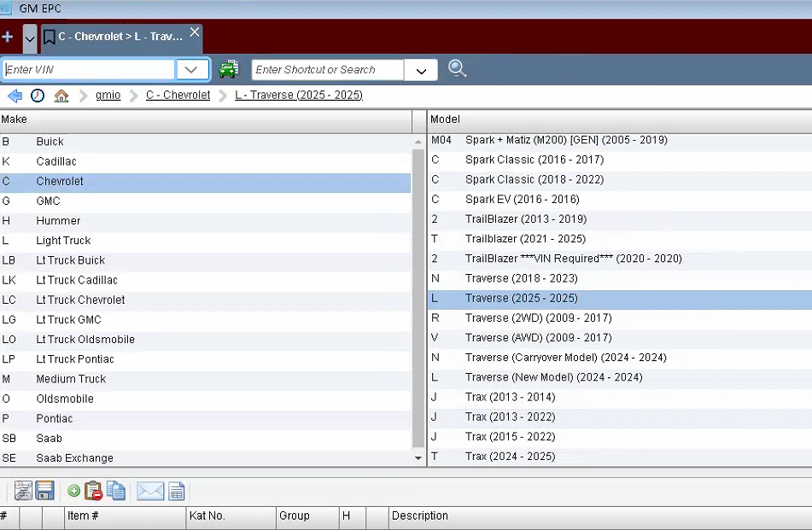Image resolution: width=812 pixels, height=530 pixels.
Task: Open the C - Chevrolet breadcrumb link
Action: point(178,96)
